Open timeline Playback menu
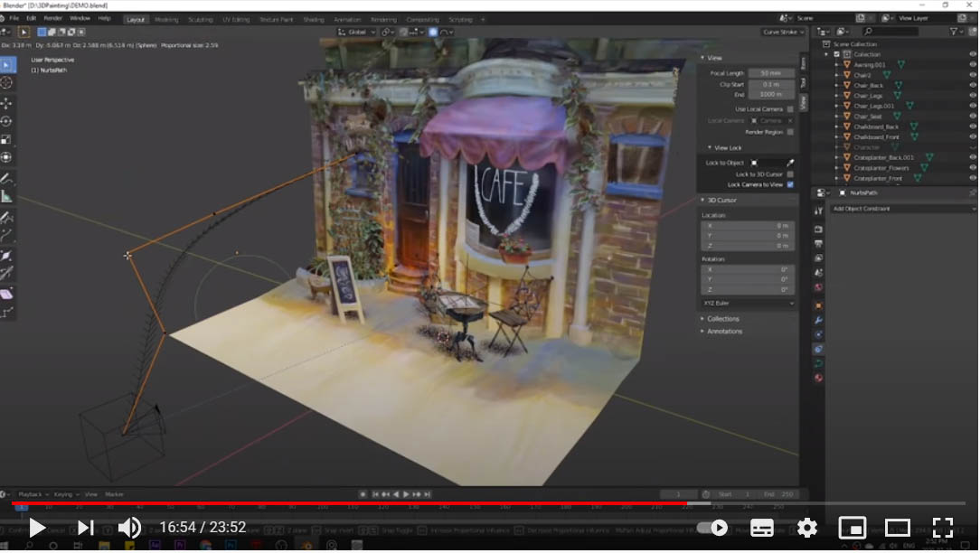The height and width of the screenshot is (553, 980). pos(33,494)
